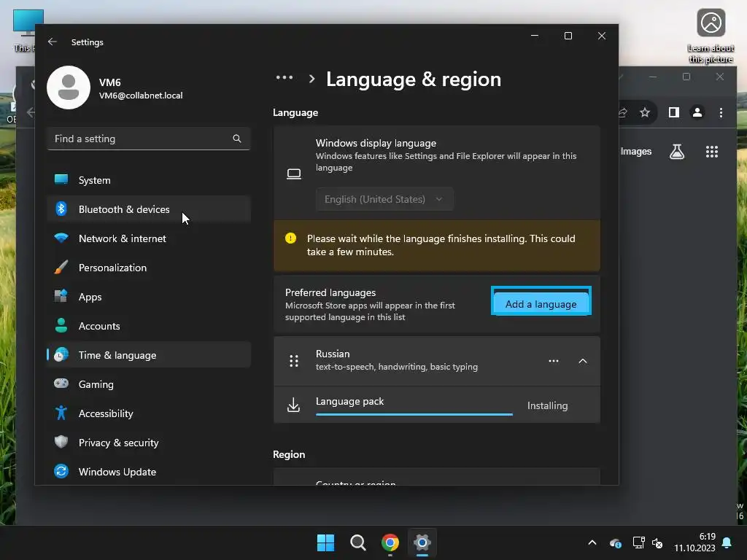Open the clock showing 6:19 11.10.2023
This screenshot has width=747, height=560.
pos(694,542)
